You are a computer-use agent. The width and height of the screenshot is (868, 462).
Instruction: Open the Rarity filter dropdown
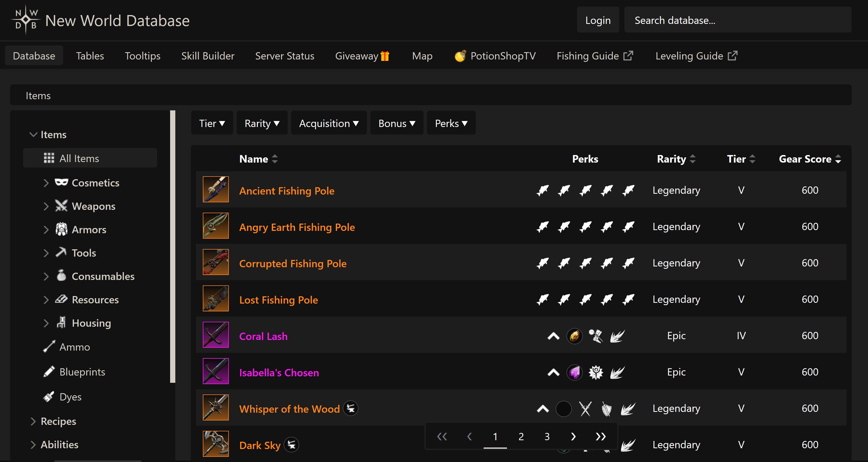(x=262, y=123)
